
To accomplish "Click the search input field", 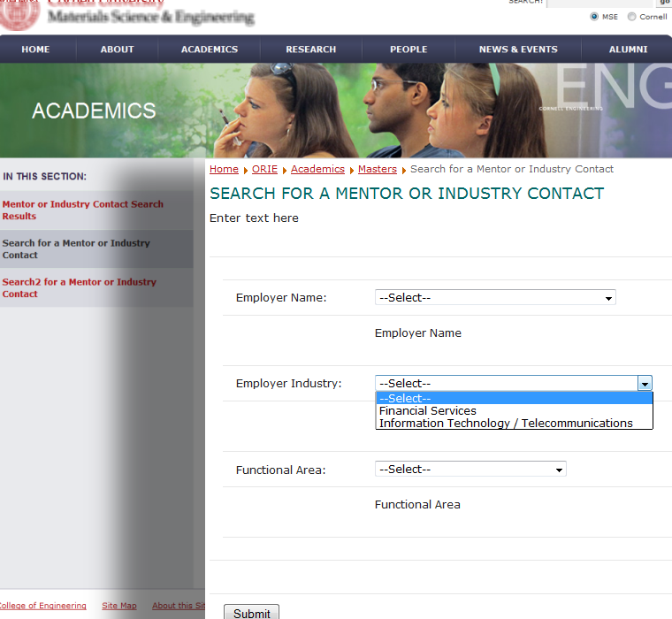I will [599, 3].
